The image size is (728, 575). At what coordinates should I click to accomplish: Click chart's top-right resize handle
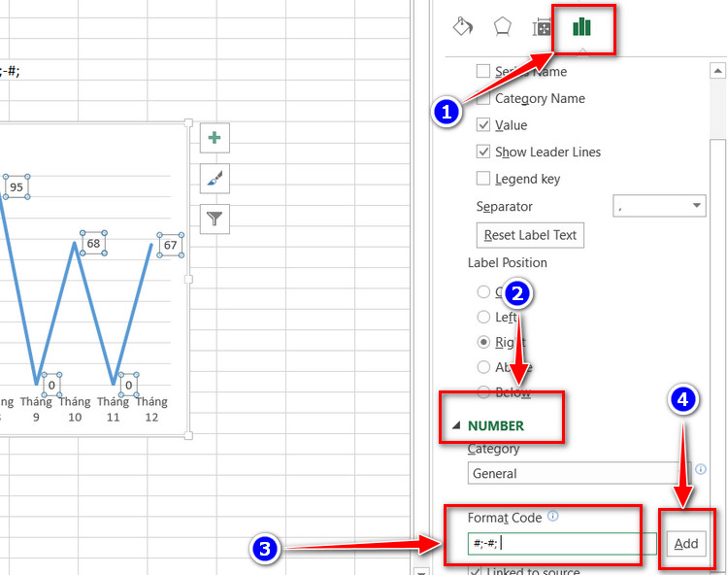(x=188, y=122)
